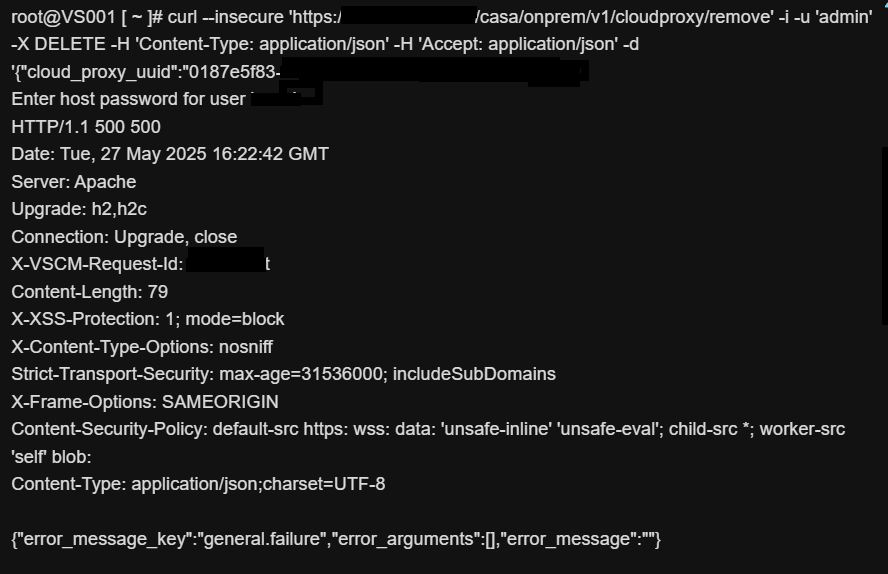Click the X-Frame-Options: SAMEORIGIN line
This screenshot has height=574, width=888.
(x=145, y=402)
